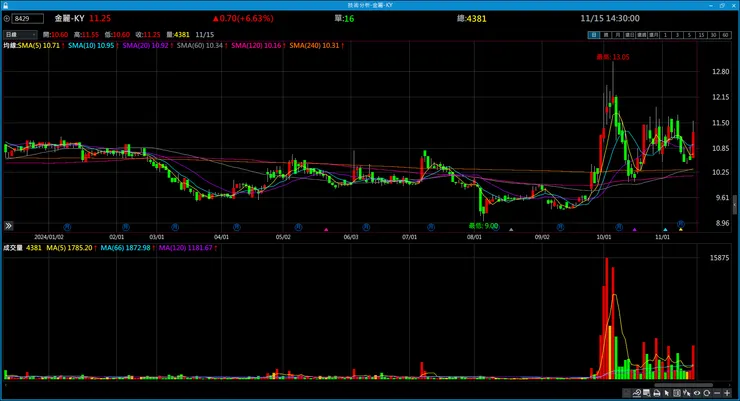This screenshot has height=401, width=740.
Task: Click the SMA(240) 10.31 label
Action: point(314,45)
